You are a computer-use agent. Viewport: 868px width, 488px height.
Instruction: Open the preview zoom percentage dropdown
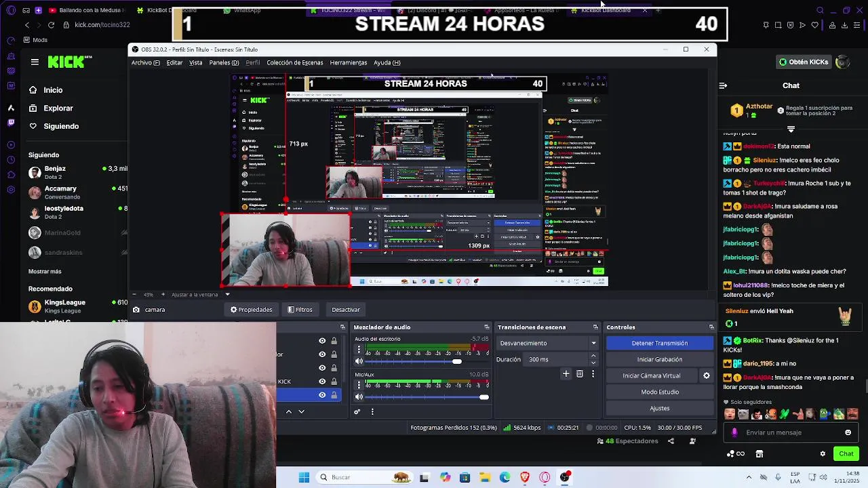pos(147,295)
